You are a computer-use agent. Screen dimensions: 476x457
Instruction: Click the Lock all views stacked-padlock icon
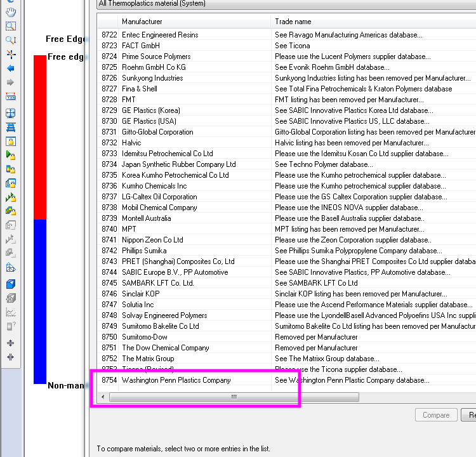pyautogui.click(x=11, y=183)
